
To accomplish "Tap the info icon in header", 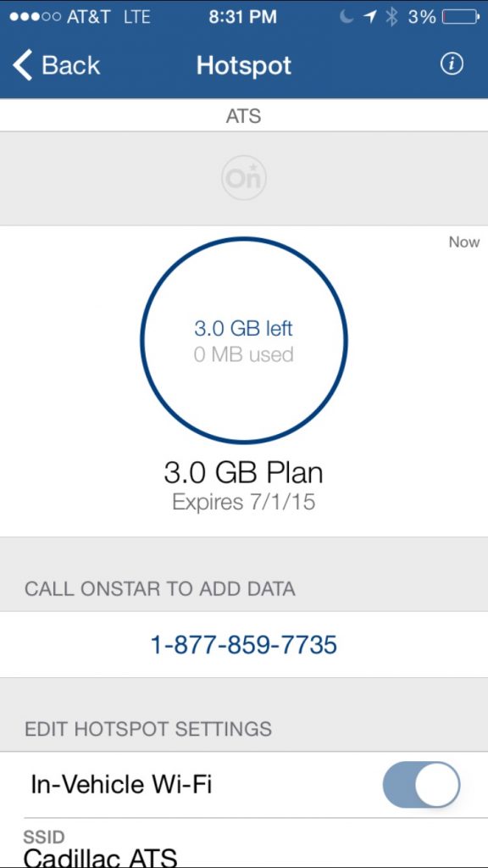I will click(452, 64).
